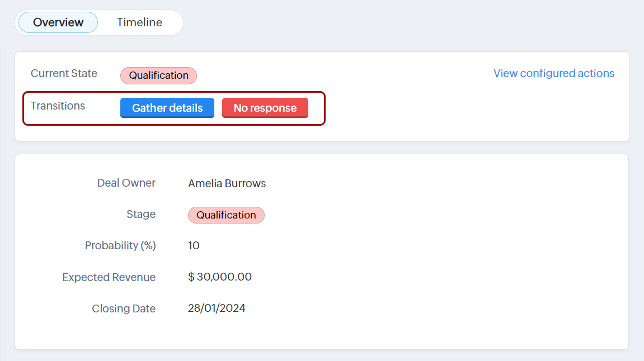Switch to the Timeline tab
Screen dimensions: 644x361
pyautogui.click(x=139, y=22)
